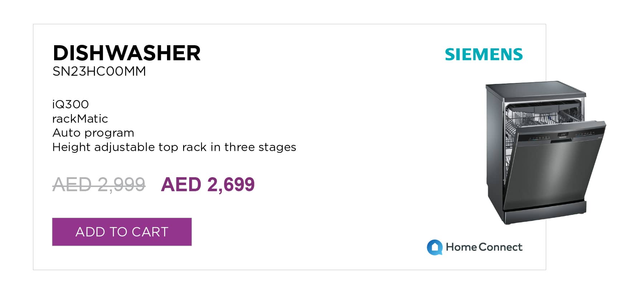Click the height adjustable top rack text
Image resolution: width=644 pixels, height=292 pixels.
point(174,147)
